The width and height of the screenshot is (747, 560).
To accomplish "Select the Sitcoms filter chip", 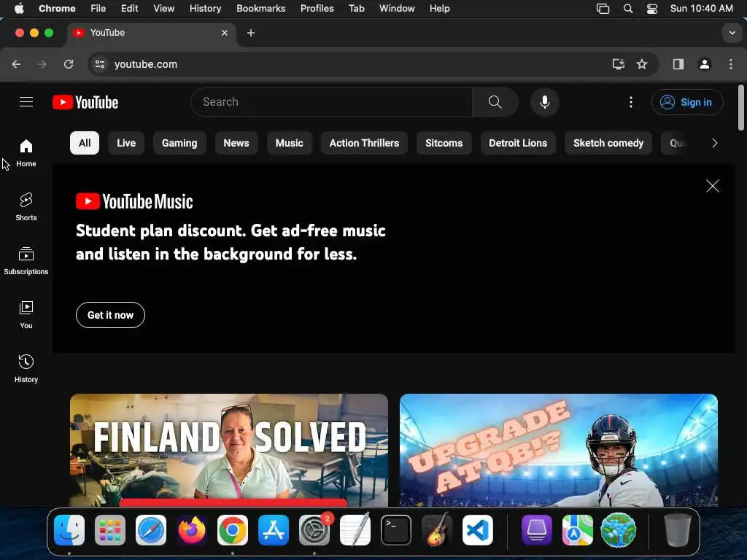I will coord(444,143).
